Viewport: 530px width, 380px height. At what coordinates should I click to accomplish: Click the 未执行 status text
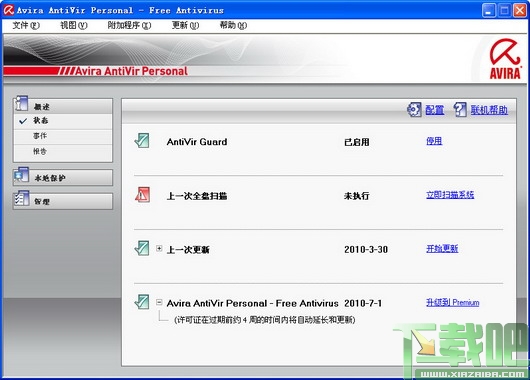point(357,196)
